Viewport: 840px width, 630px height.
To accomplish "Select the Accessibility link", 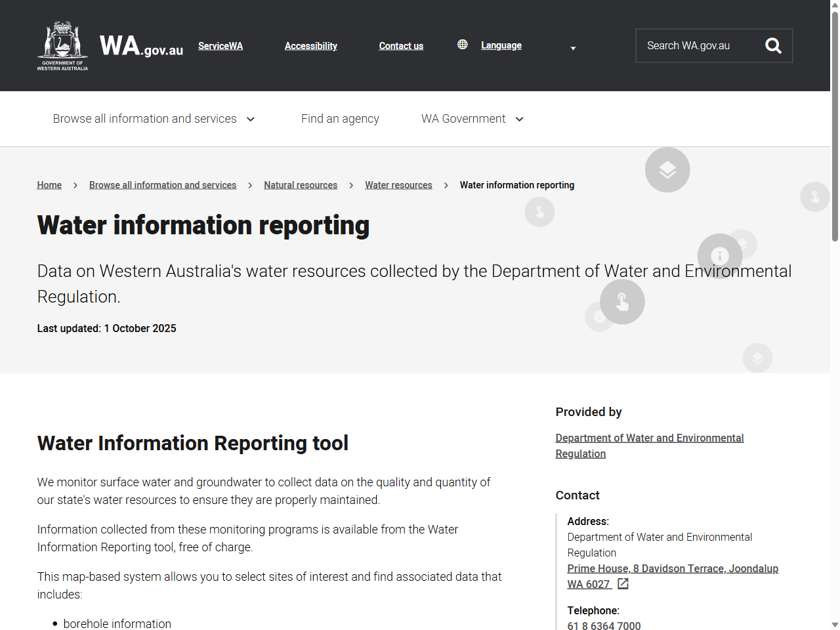I will pos(310,45).
